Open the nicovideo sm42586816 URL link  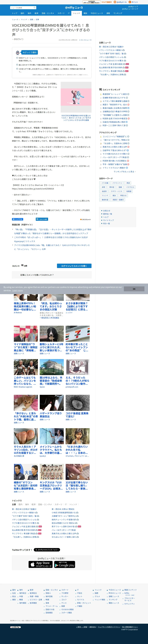(x=33, y=189)
